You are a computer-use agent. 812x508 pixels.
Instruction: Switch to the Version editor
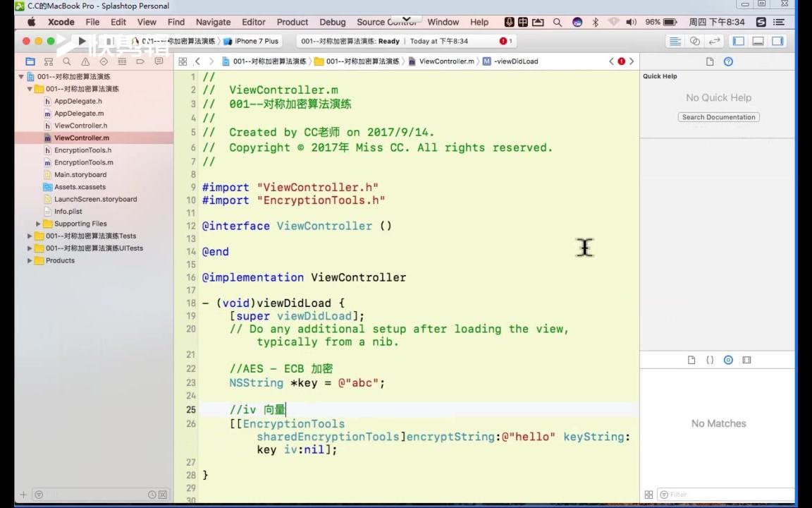tap(713, 41)
